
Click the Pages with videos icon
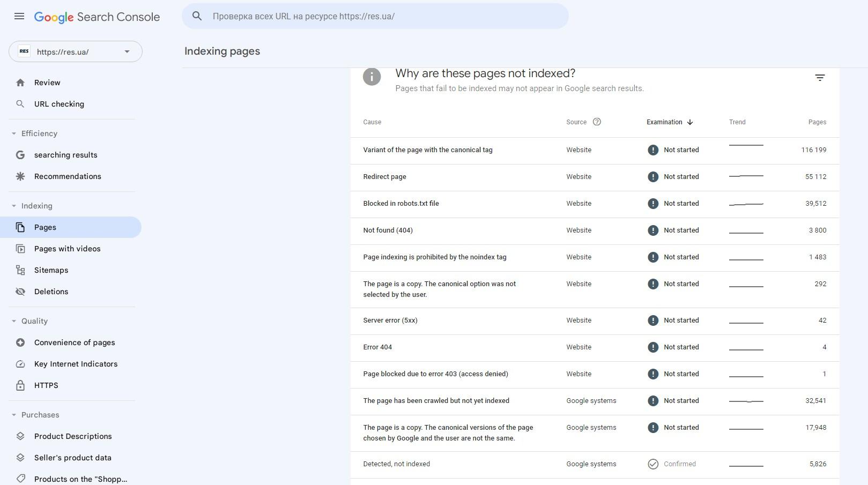(20, 249)
